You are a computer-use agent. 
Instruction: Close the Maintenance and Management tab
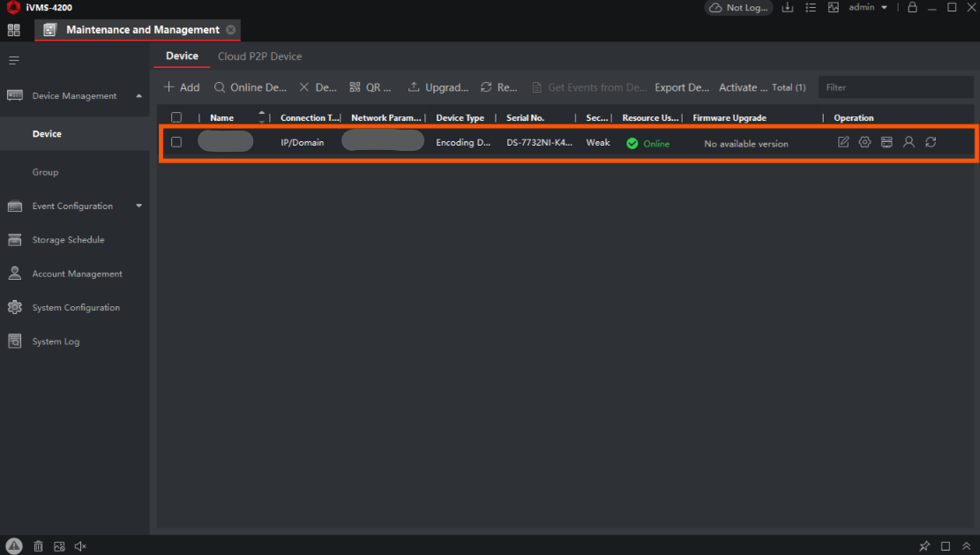click(x=230, y=30)
